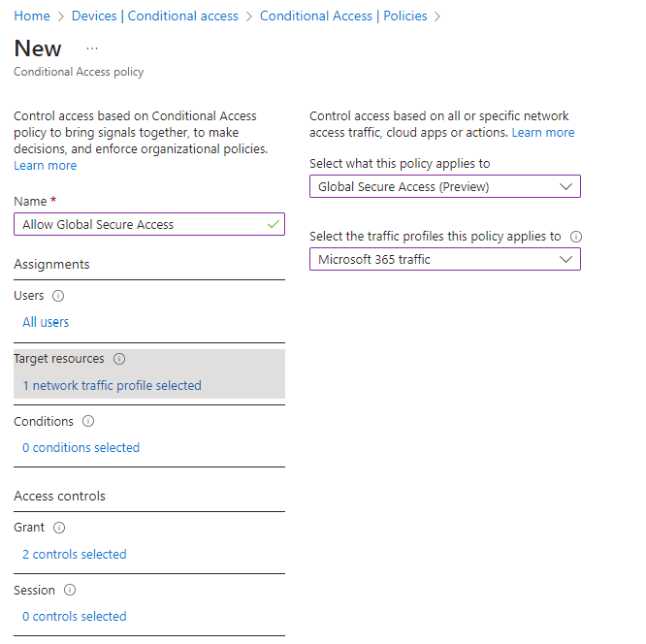Image resolution: width=646 pixels, height=644 pixels.
Task: Navigate to the Conditional Access | Policies breadcrumb
Action: pos(343,16)
